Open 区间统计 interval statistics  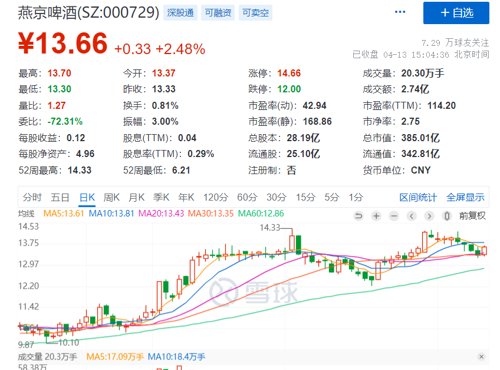tap(418, 197)
